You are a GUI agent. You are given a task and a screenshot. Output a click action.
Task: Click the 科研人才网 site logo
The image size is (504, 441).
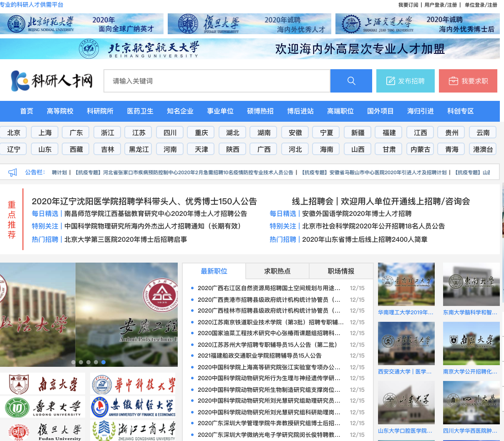tap(51, 81)
